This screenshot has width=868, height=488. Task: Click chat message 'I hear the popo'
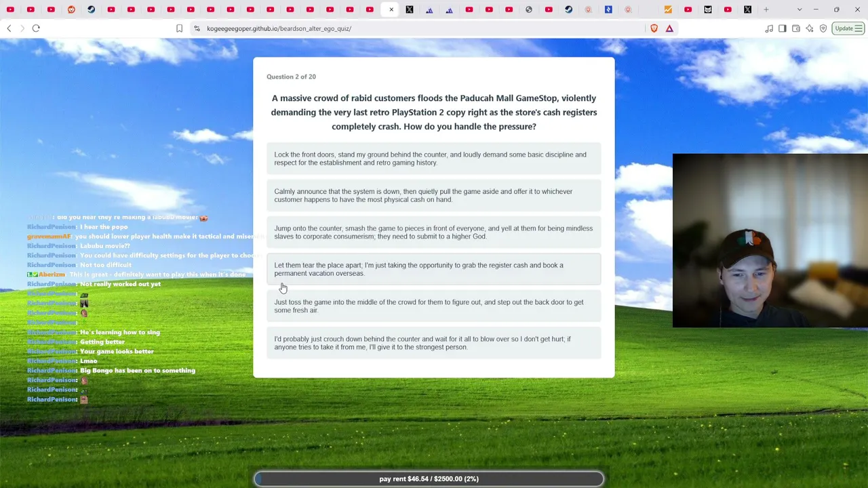pyautogui.click(x=104, y=227)
